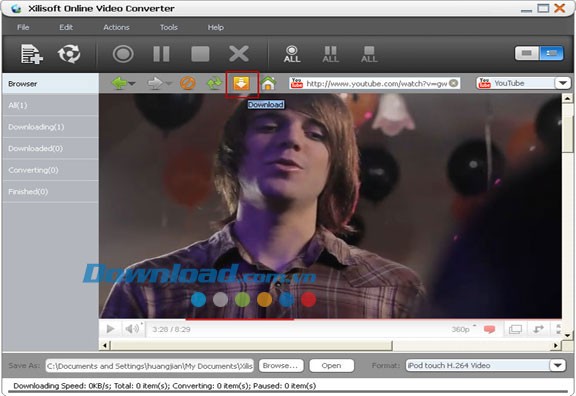Start all tasks
576x396 pixels.
(292, 54)
